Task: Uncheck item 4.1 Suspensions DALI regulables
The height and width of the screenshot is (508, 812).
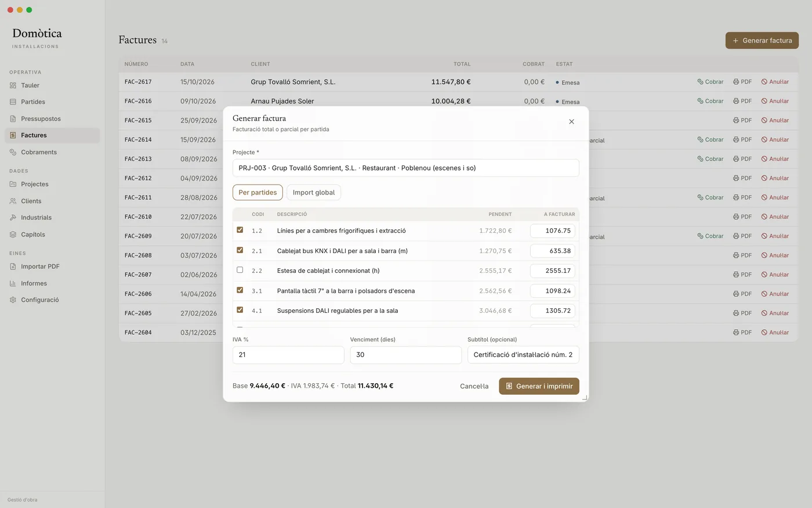Action: (240, 310)
